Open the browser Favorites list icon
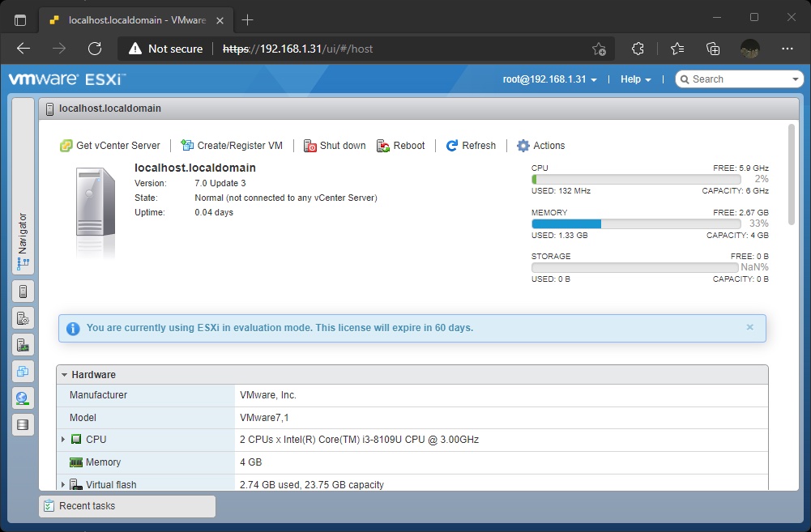 pyautogui.click(x=677, y=49)
